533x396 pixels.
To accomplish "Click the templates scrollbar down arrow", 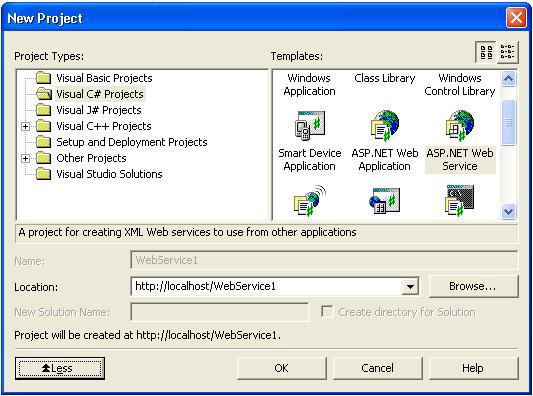I will point(508,212).
